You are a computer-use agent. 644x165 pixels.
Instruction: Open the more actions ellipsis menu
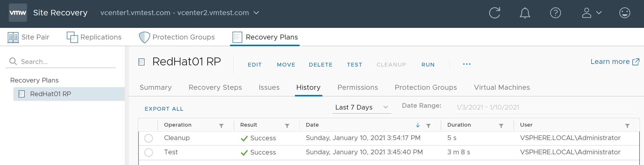[467, 64]
